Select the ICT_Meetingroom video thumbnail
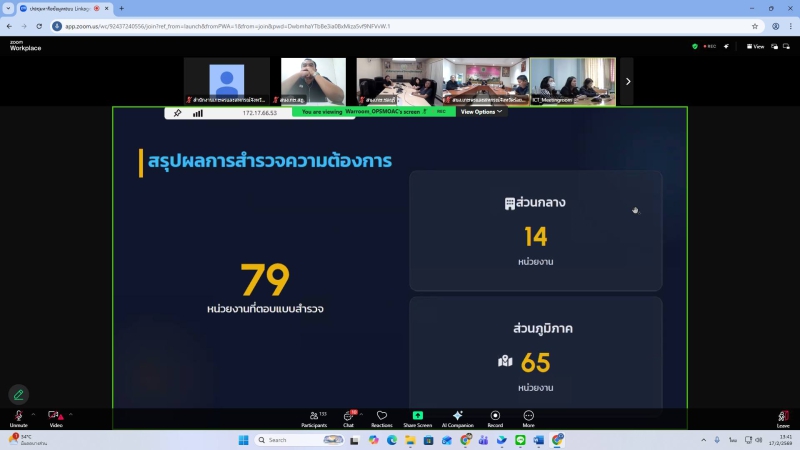This screenshot has width=800, height=450. (578, 81)
